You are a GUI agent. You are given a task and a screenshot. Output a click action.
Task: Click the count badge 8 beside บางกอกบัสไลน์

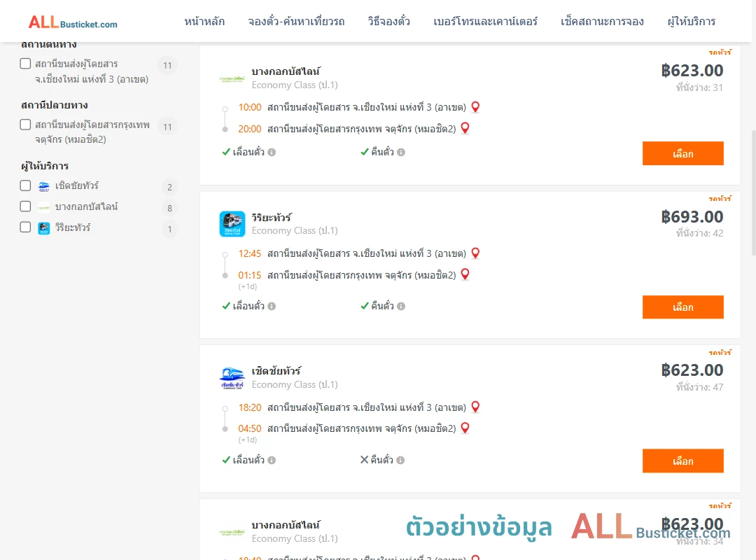point(169,209)
